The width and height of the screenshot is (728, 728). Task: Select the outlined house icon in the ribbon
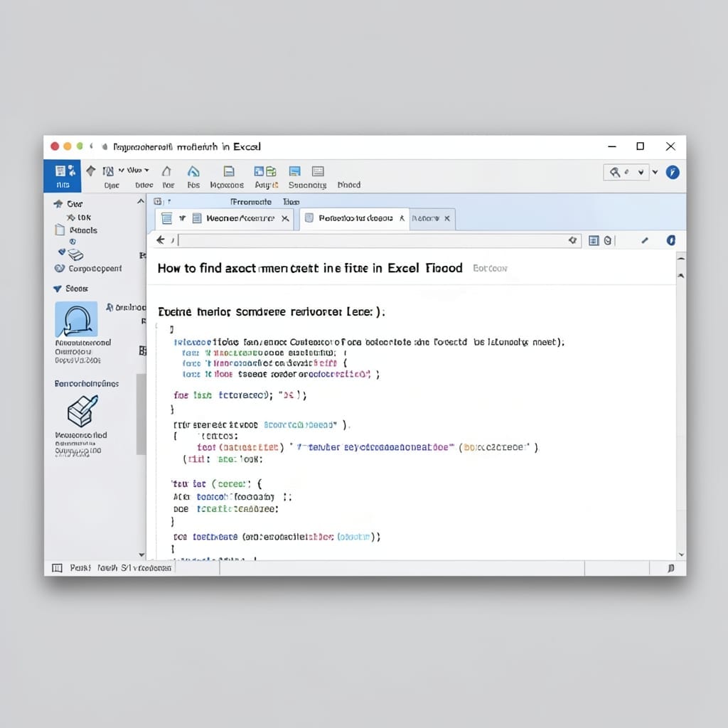[x=166, y=171]
